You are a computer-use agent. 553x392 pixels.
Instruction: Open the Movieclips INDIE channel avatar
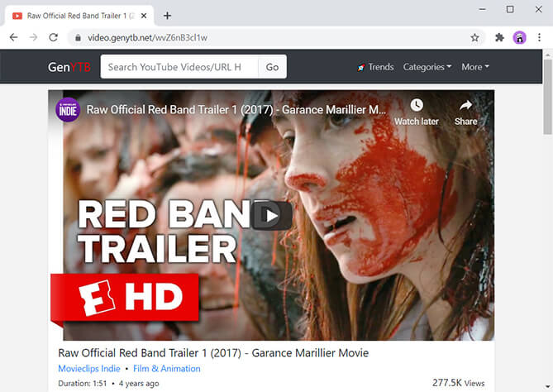[x=68, y=110]
